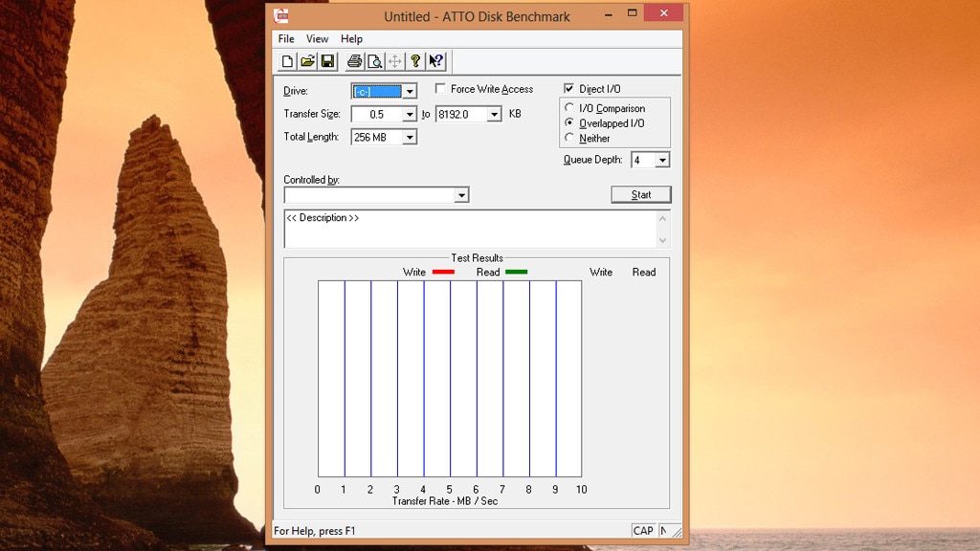980x551 pixels.
Task: Expand the Controlled by dropdown
Action: point(461,195)
